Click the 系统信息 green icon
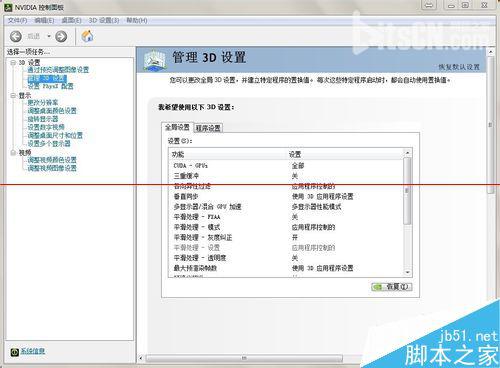Viewport: 500px width, 368px height. (x=15, y=352)
